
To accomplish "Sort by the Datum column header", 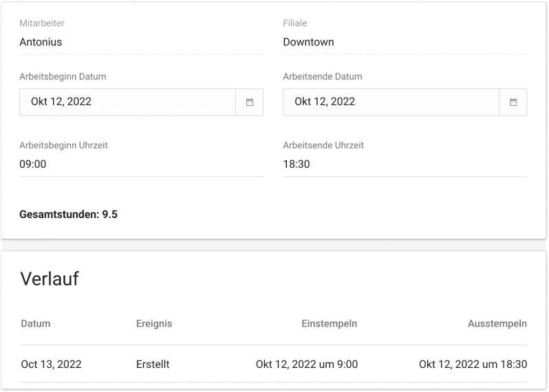I will point(36,324).
